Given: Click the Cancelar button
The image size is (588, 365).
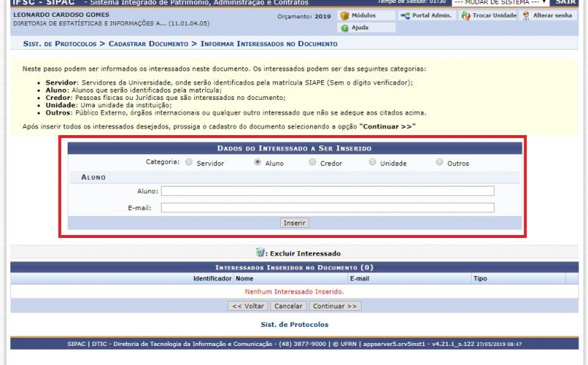Looking at the screenshot, I should click(x=288, y=306).
